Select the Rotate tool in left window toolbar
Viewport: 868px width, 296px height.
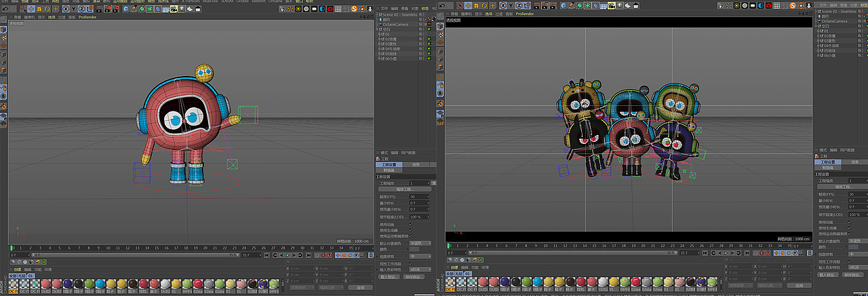coord(47,9)
